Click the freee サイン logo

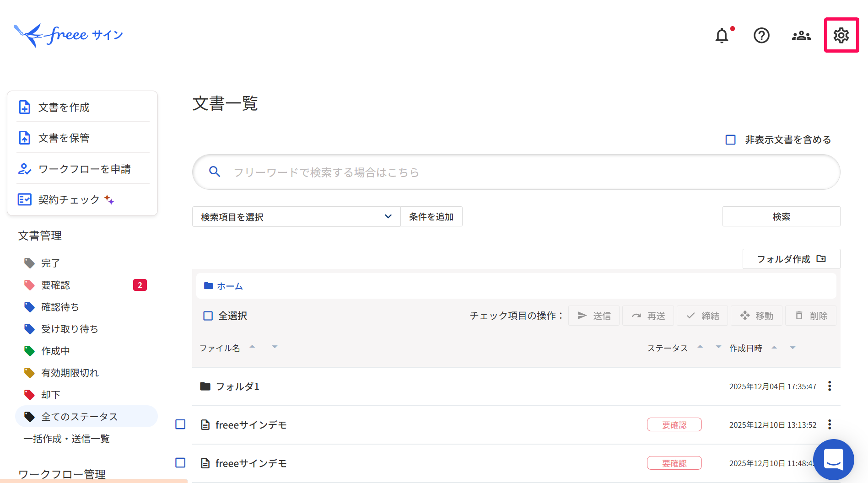click(x=69, y=35)
